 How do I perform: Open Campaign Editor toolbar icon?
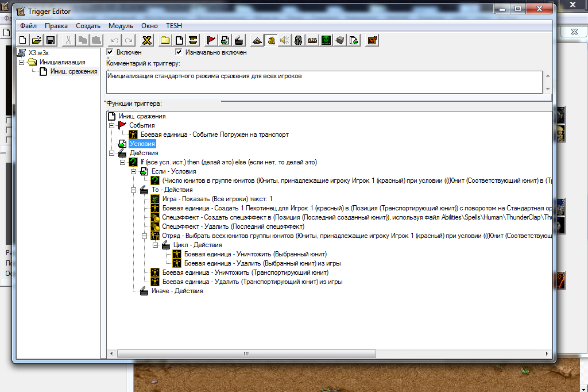[312, 40]
